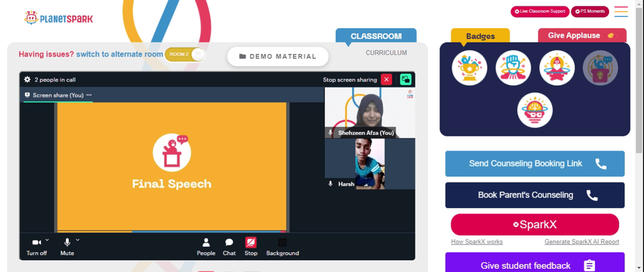This screenshot has height=272, width=644.
Task: Stop screen share from the bottom bar
Action: (251, 248)
